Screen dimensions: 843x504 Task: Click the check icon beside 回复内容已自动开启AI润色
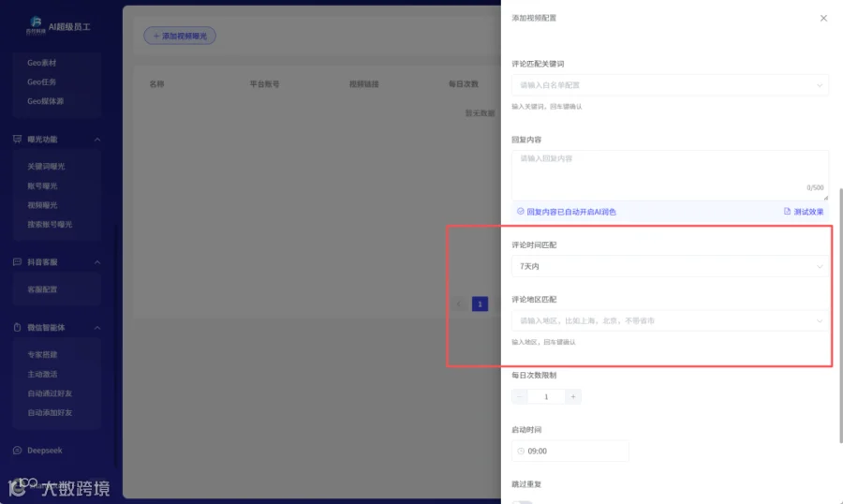(x=521, y=212)
